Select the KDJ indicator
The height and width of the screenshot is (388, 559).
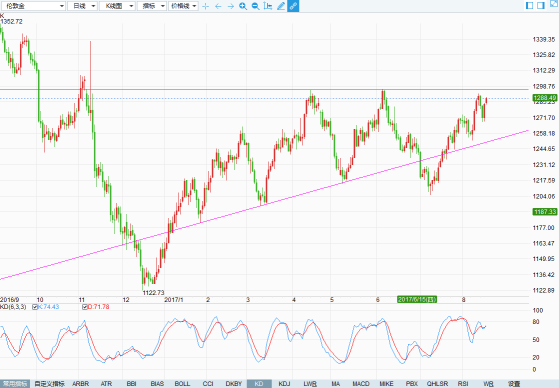(x=284, y=384)
